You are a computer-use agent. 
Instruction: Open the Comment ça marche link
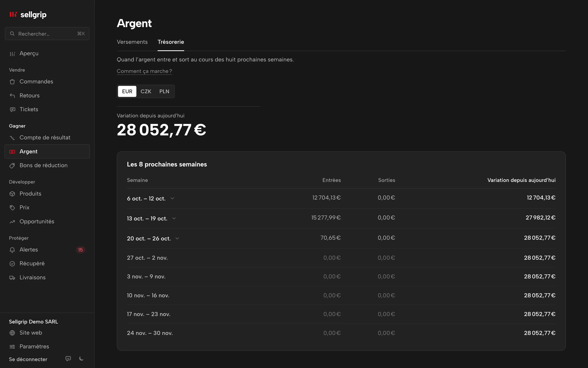144,71
